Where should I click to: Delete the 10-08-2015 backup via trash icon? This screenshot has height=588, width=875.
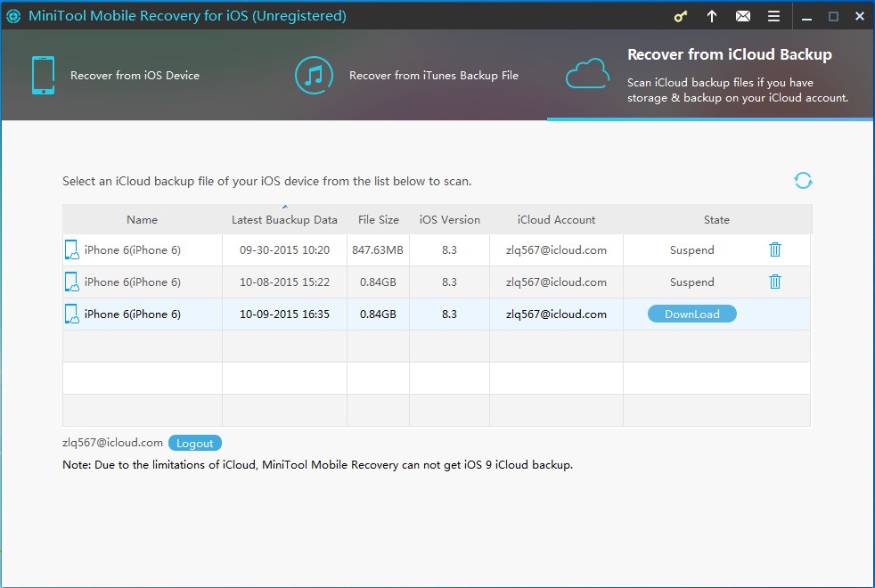pos(775,282)
